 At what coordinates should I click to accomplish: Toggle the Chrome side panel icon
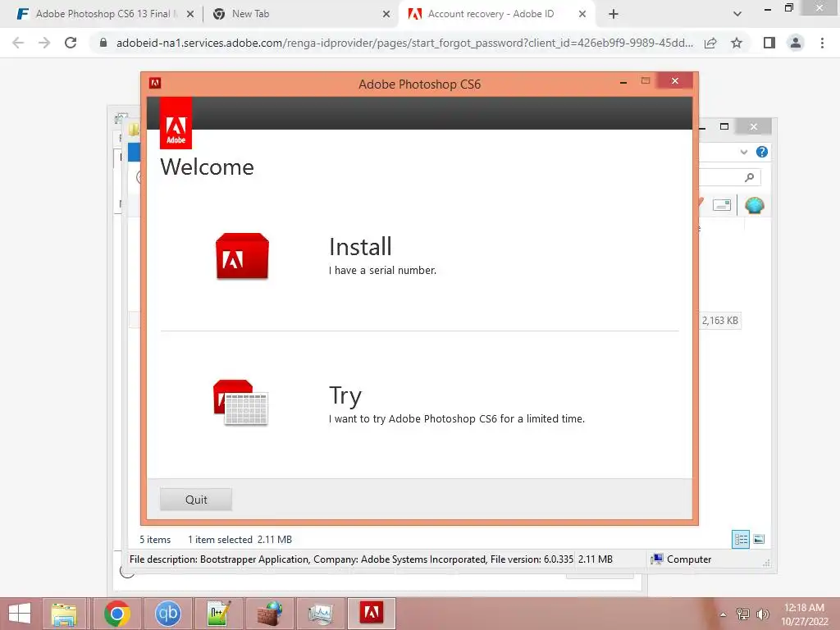pos(769,43)
